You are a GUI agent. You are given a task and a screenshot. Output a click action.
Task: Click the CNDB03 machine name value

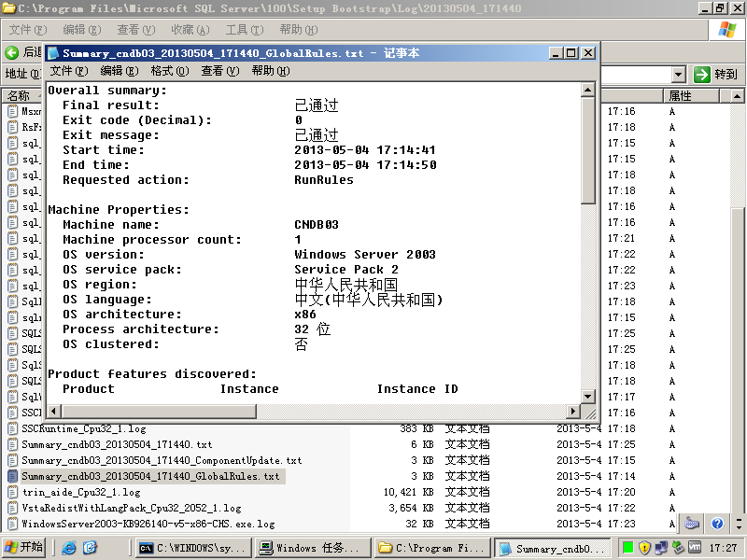pos(317,225)
